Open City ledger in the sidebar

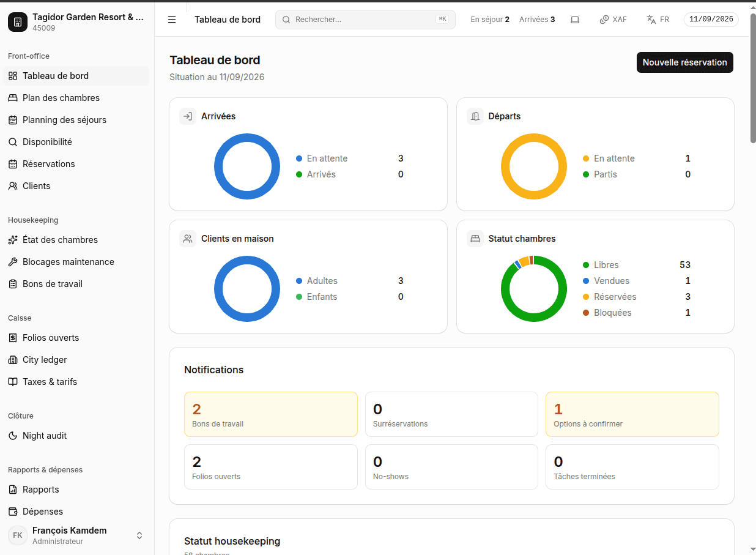tap(76, 360)
